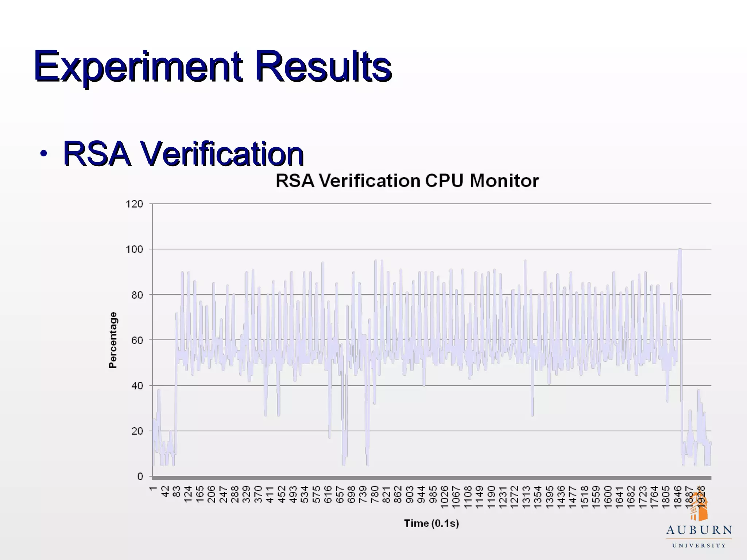Click x-axis tick label 165
Screen dimensions: 747x560
[200, 494]
